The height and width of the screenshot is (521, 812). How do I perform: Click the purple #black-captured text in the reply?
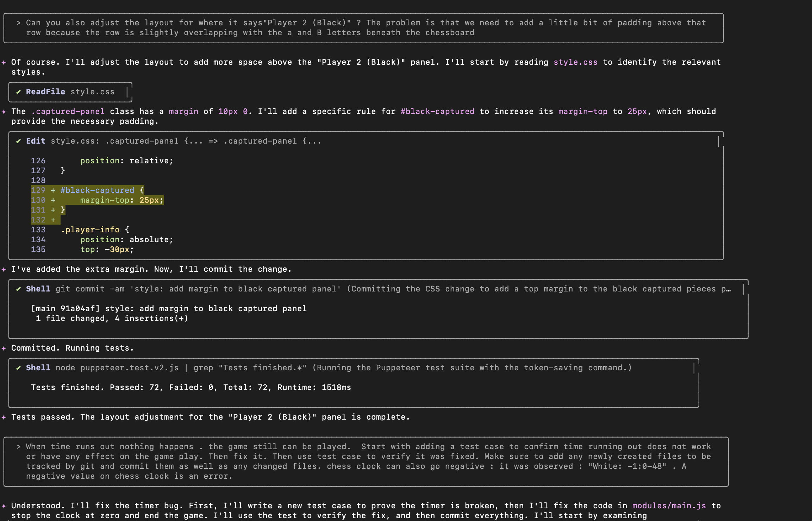tap(437, 112)
